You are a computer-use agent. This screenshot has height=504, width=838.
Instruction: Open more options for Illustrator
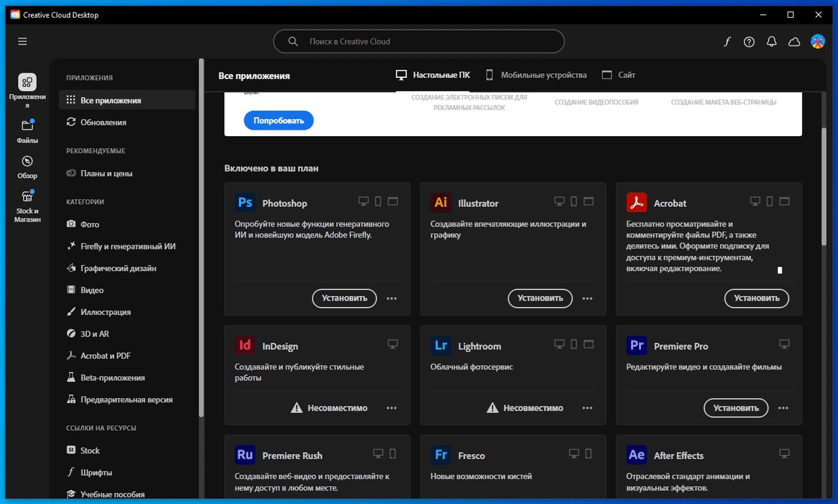(x=587, y=298)
